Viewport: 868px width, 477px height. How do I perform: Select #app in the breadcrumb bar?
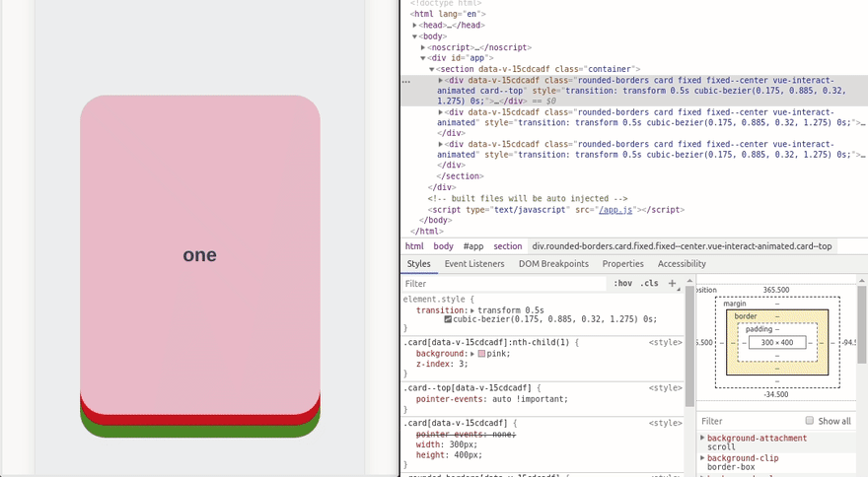tap(473, 246)
